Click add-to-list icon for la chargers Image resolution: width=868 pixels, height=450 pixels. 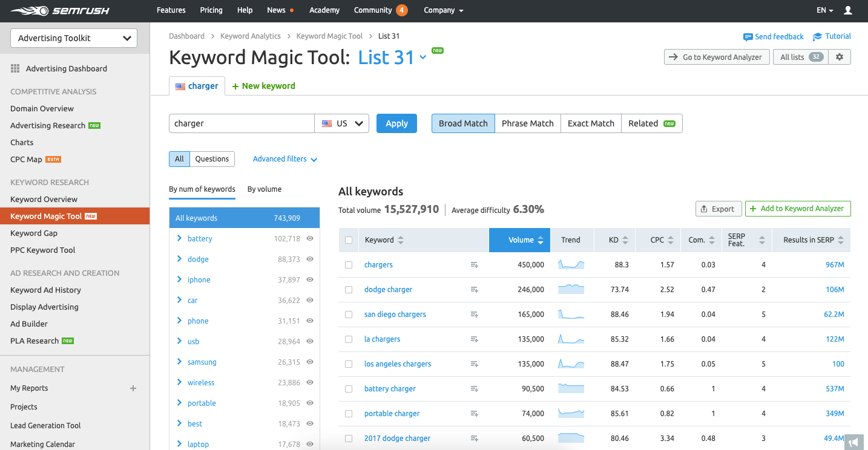[475, 339]
